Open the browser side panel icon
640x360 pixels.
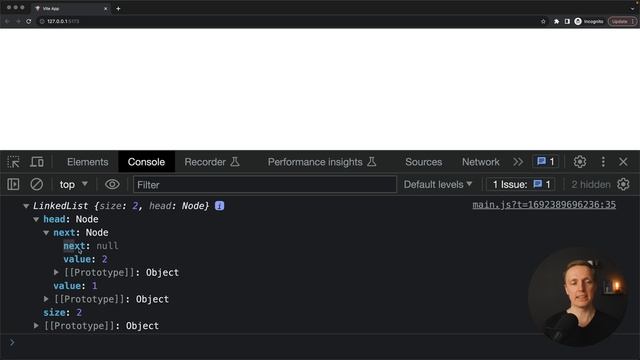[567, 21]
